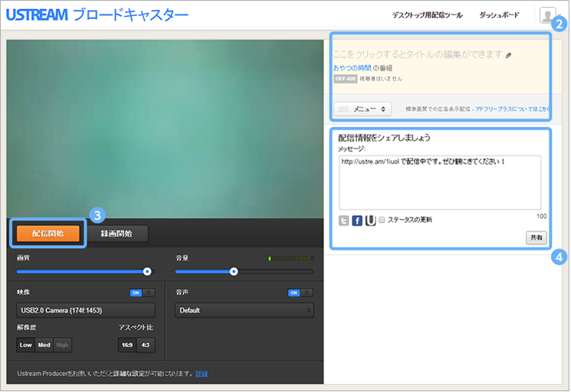Select Med resolution
571x392 pixels.
click(44, 345)
